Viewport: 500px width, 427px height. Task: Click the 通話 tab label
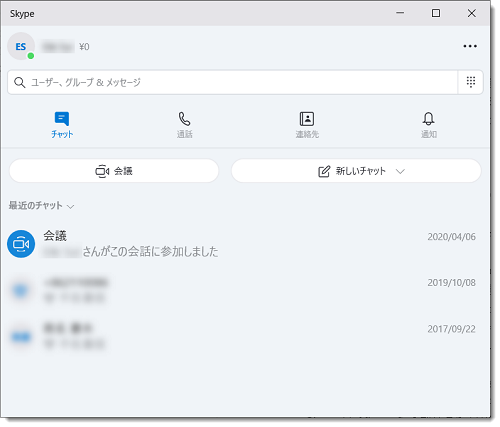185,134
